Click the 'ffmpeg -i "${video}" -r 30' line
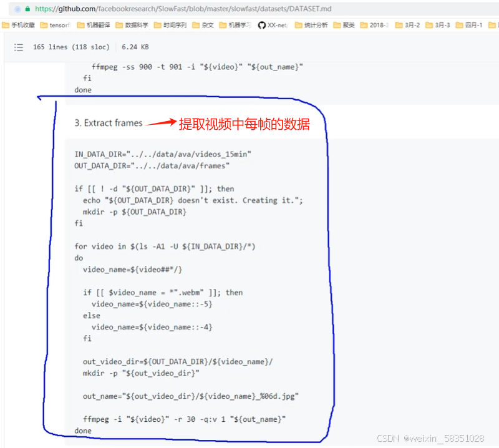Screen dimensions: 499x448 184,419
